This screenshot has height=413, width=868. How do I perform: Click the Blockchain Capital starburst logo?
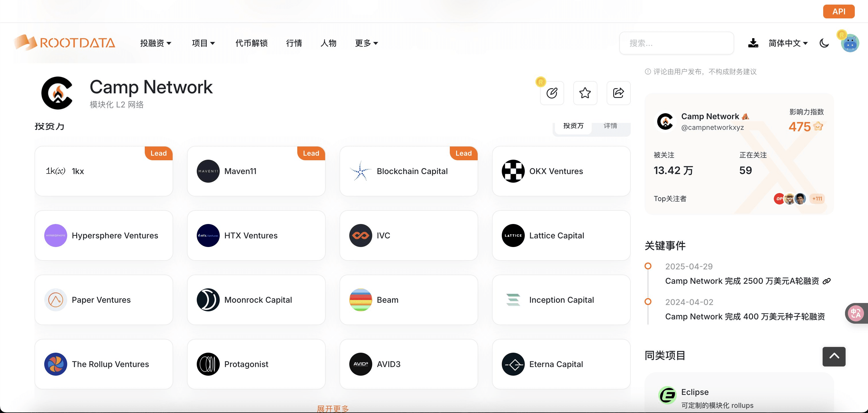(x=360, y=171)
